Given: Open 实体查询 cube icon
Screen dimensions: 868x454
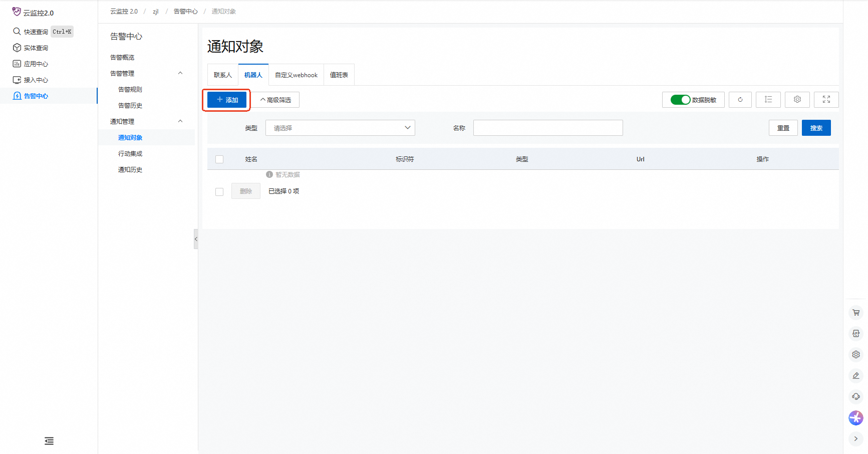Looking at the screenshot, I should coord(17,48).
